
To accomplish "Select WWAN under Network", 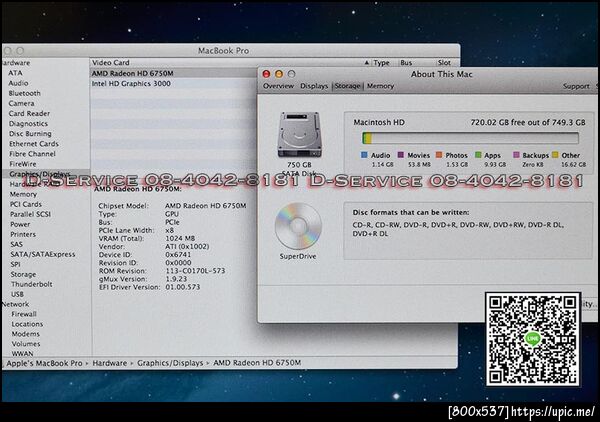I will pyautogui.click(x=22, y=354).
